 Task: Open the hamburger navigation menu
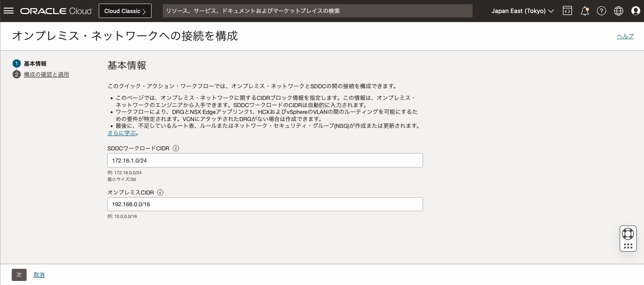(9, 11)
